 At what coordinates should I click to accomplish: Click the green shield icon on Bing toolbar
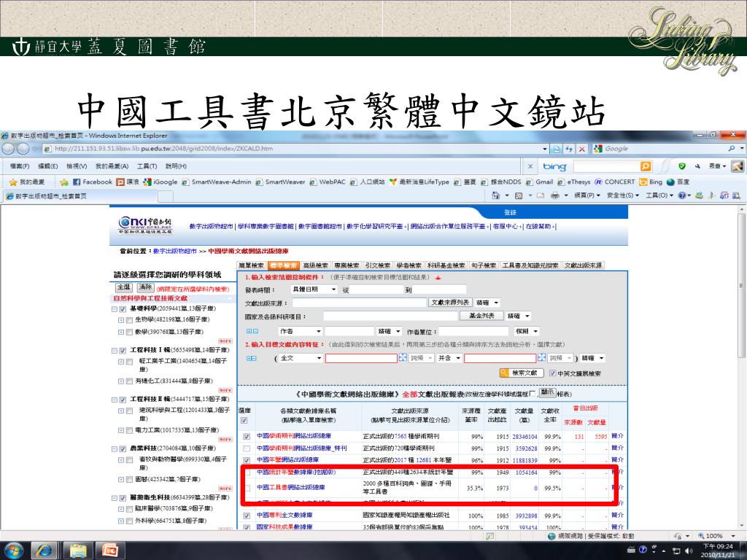pos(682,166)
